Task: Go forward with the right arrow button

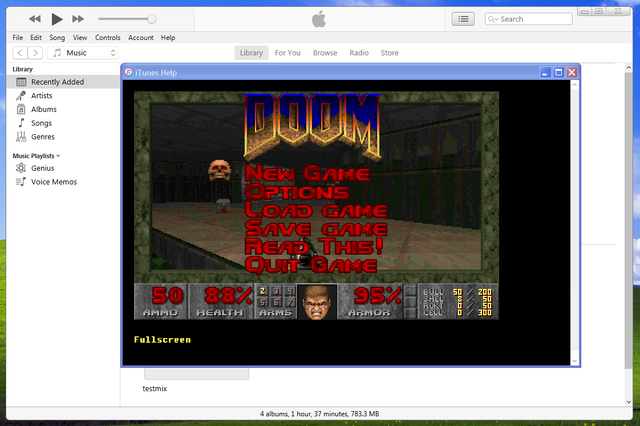Action: (35, 53)
